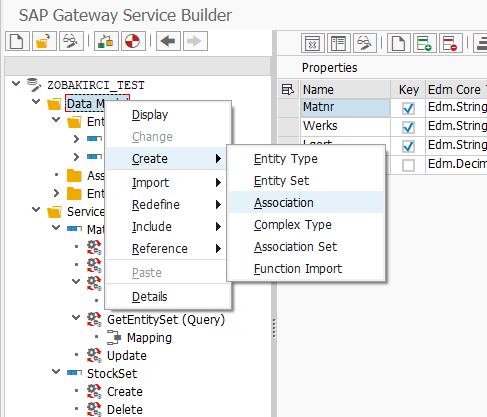
Task: Click the gear icon beside StockSet Delete
Action: click(x=94, y=409)
